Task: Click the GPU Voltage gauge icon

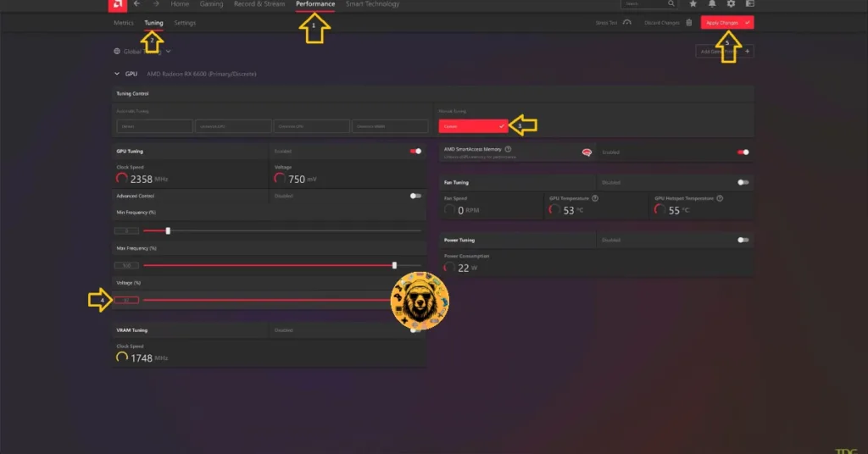Action: coord(280,179)
